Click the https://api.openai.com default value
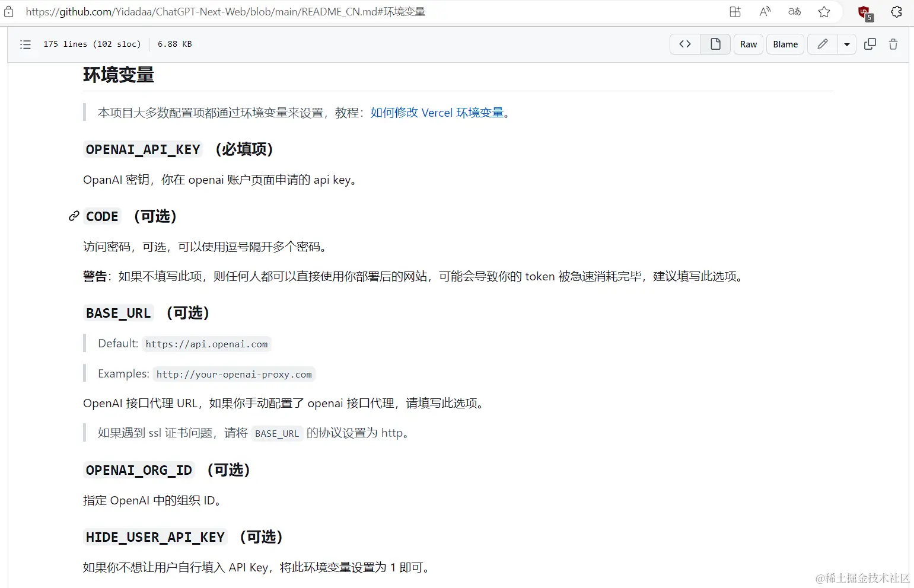Image resolution: width=914 pixels, height=588 pixels. tap(206, 344)
